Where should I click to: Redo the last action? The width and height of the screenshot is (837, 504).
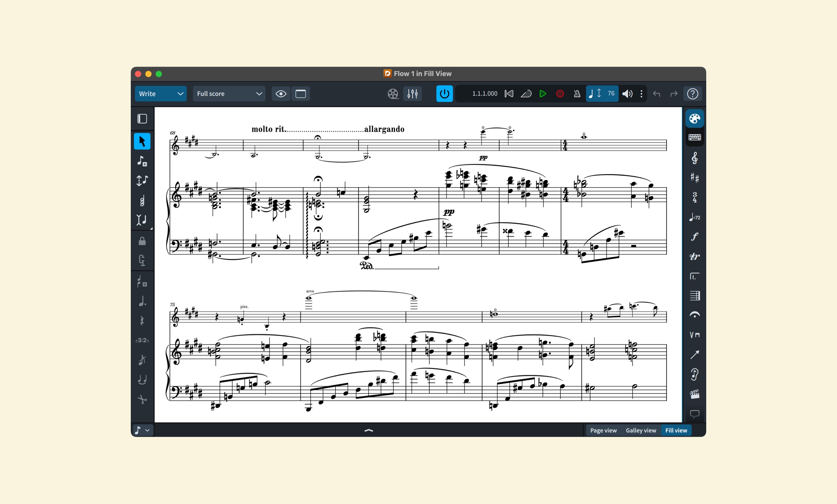(x=673, y=94)
